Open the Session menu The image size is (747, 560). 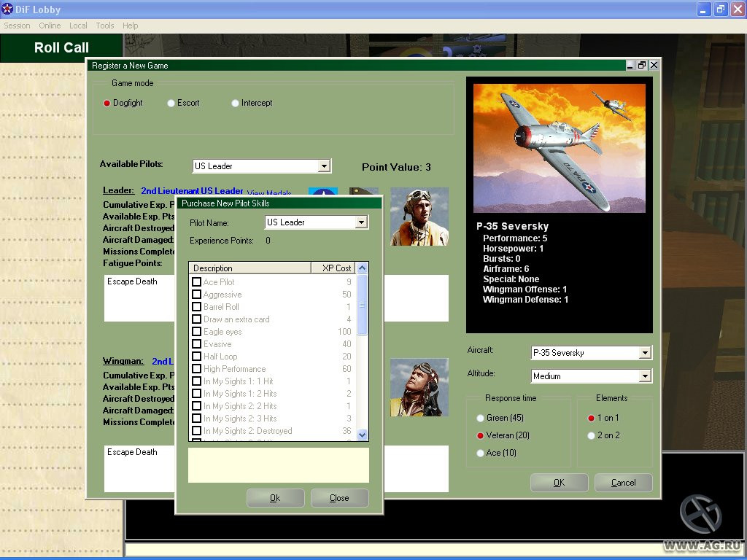coord(18,26)
